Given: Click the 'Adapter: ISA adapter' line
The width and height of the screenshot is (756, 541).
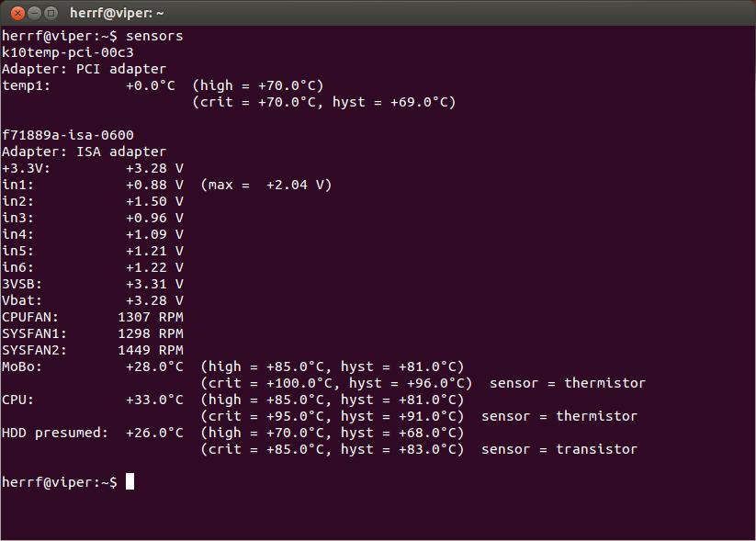Looking at the screenshot, I should pos(84,152).
